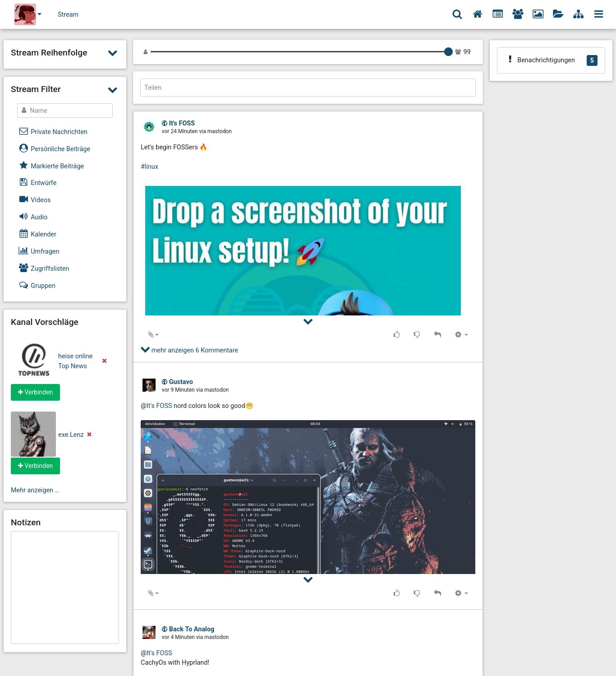616x676 pixels.
Task: Click the Teilen input field
Action: point(308,88)
